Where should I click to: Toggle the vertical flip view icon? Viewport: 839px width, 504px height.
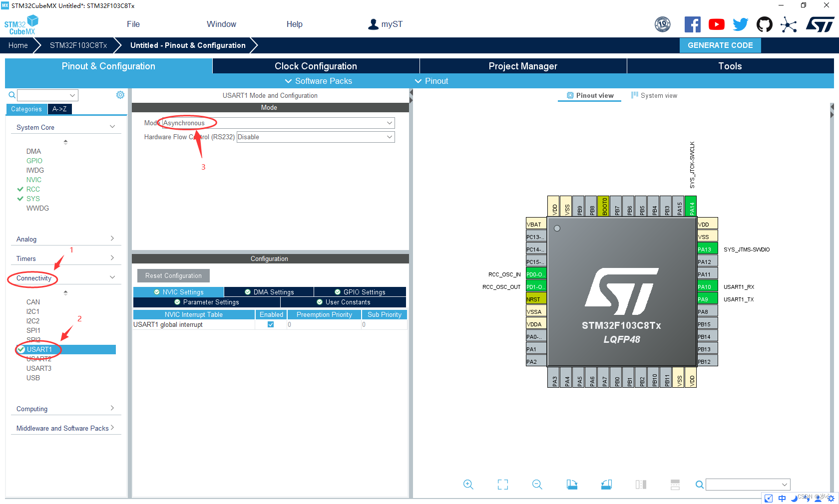(641, 484)
